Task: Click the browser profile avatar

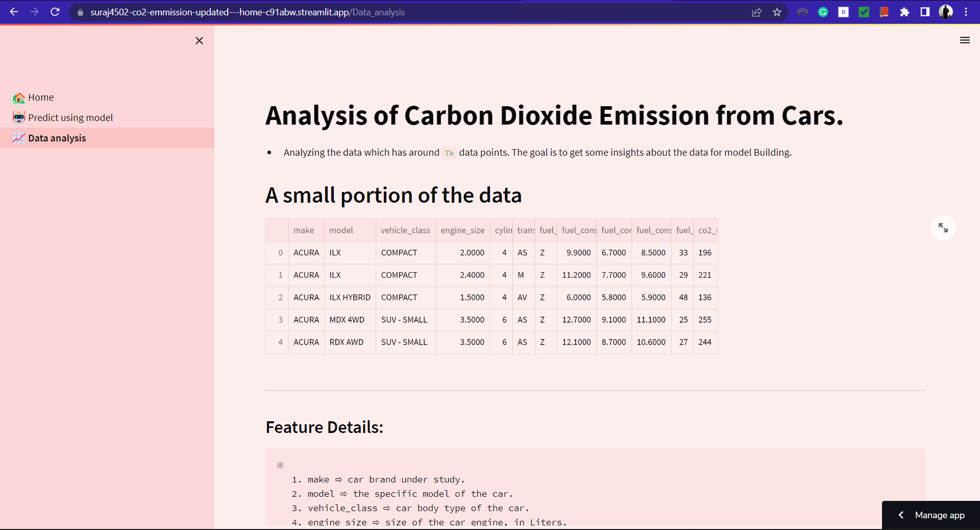Action: 946,12
